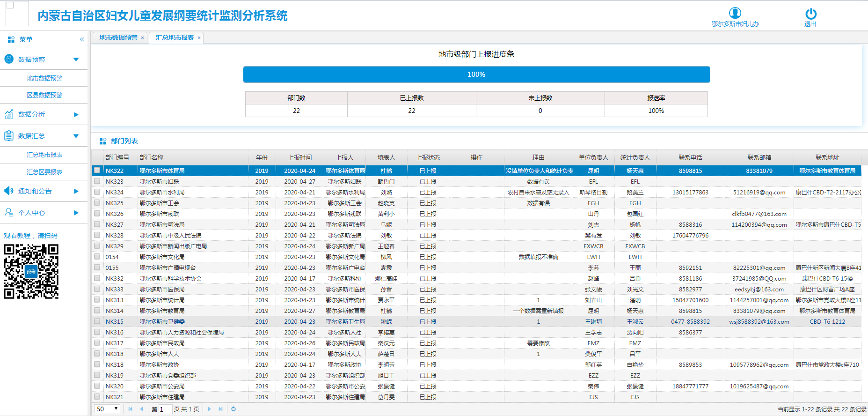Click the 数据分析 chart icon
868x416 pixels.
click(x=9, y=114)
